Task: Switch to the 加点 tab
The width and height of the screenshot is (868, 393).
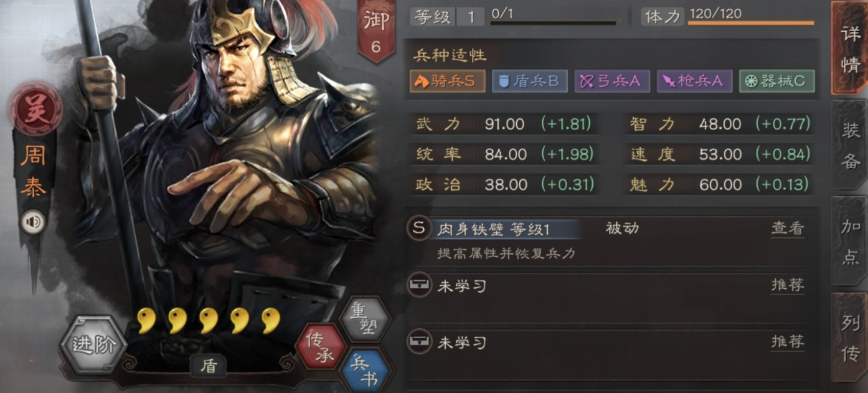Action: (x=851, y=242)
